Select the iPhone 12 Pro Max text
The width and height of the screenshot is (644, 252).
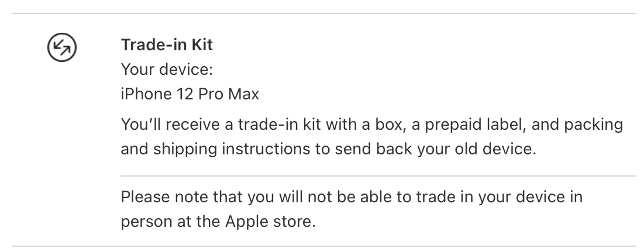190,94
